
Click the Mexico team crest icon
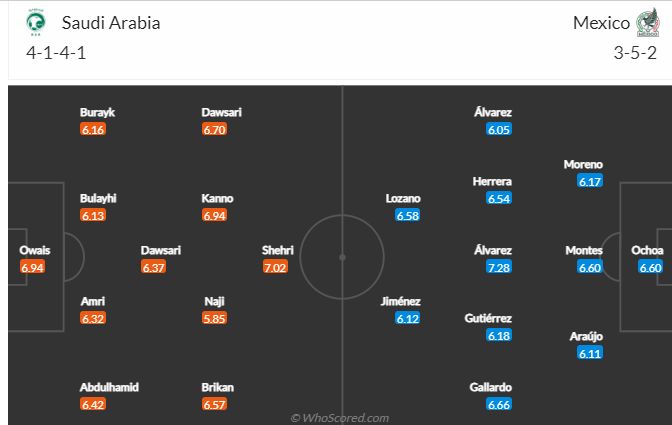647,22
